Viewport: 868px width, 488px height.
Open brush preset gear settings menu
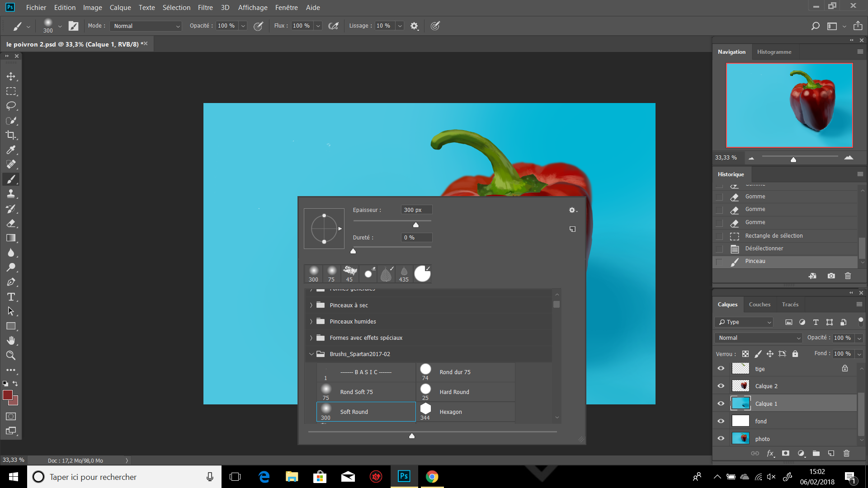click(572, 210)
